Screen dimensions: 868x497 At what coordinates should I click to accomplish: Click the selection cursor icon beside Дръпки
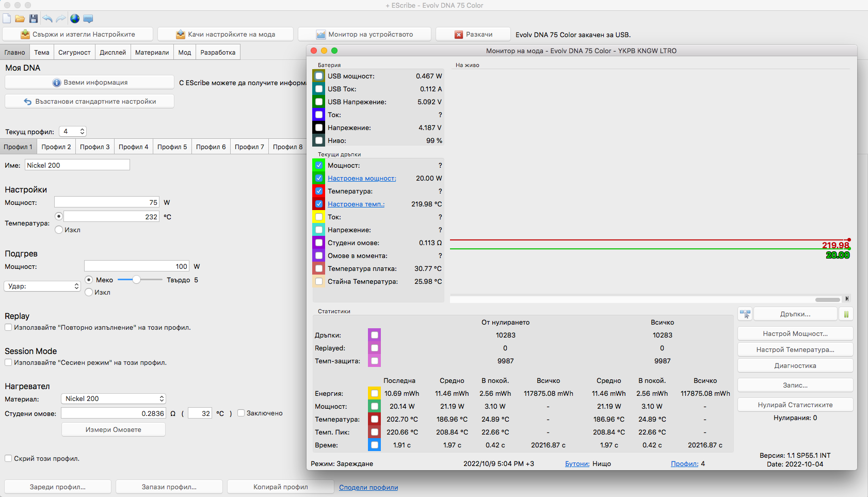click(745, 314)
